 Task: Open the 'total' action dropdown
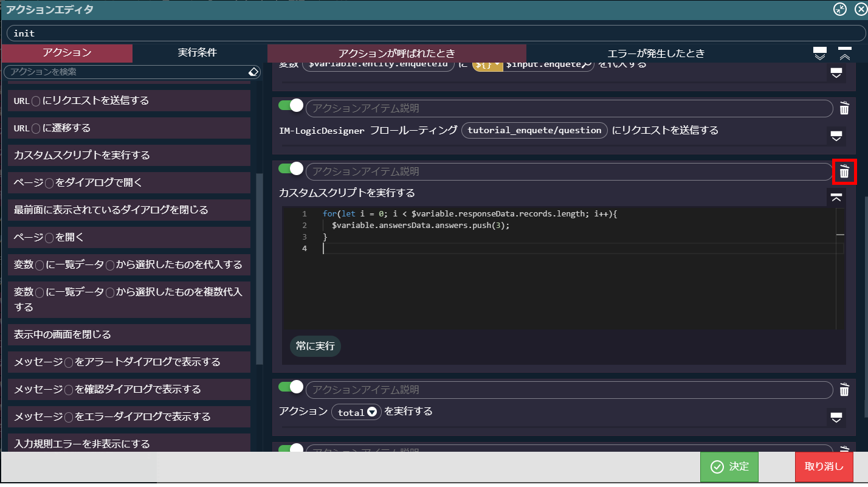coord(371,412)
